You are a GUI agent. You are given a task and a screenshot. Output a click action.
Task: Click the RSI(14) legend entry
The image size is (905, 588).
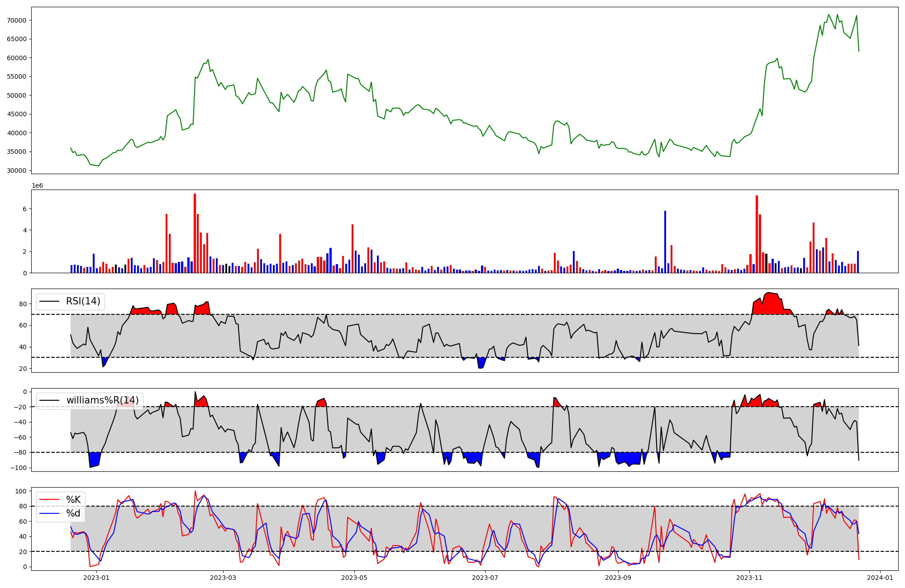tap(83, 301)
